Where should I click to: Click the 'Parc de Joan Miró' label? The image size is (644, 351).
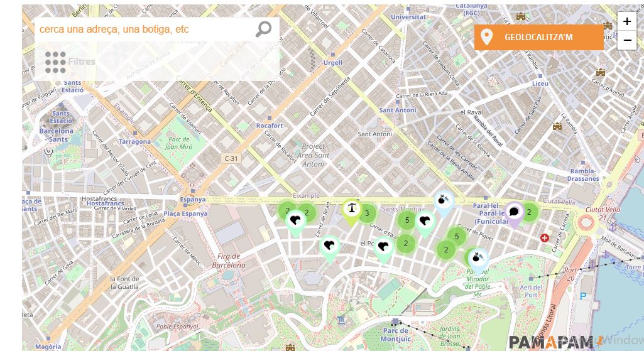(179, 143)
